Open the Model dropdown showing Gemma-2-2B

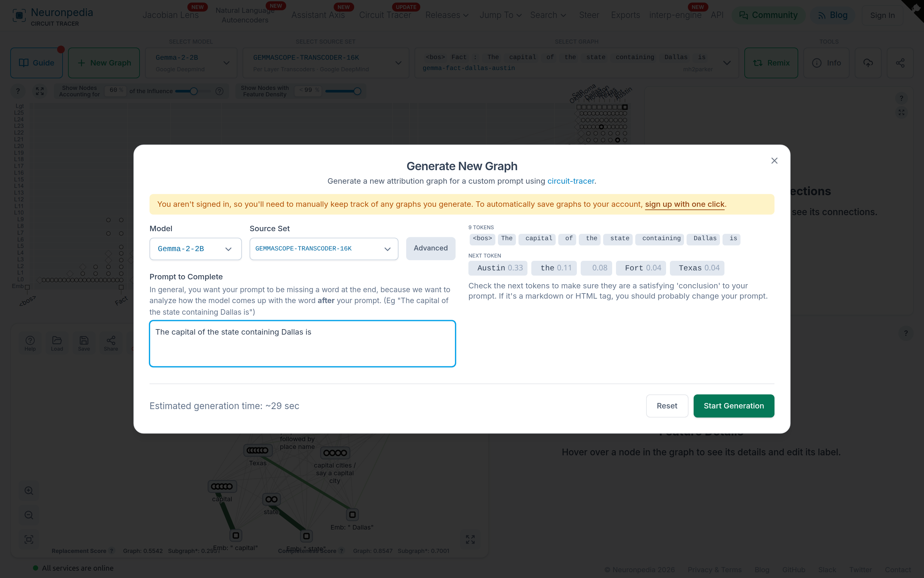coord(195,249)
